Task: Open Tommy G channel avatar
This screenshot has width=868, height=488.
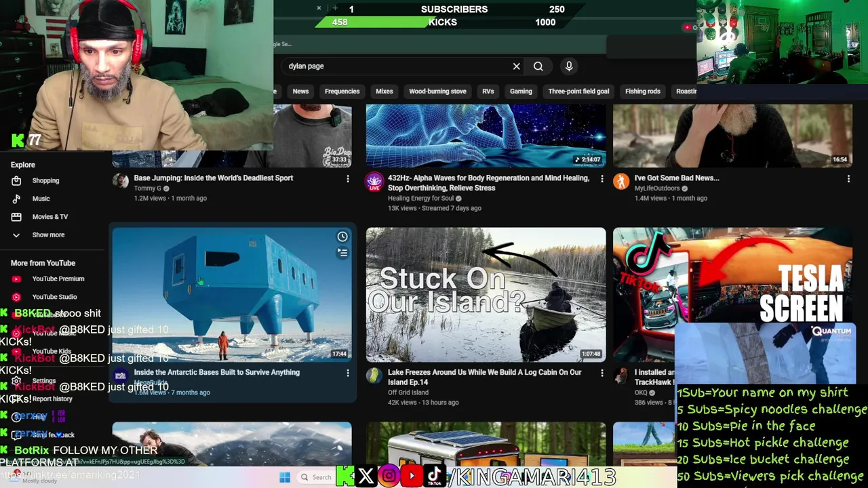Action: click(x=121, y=181)
